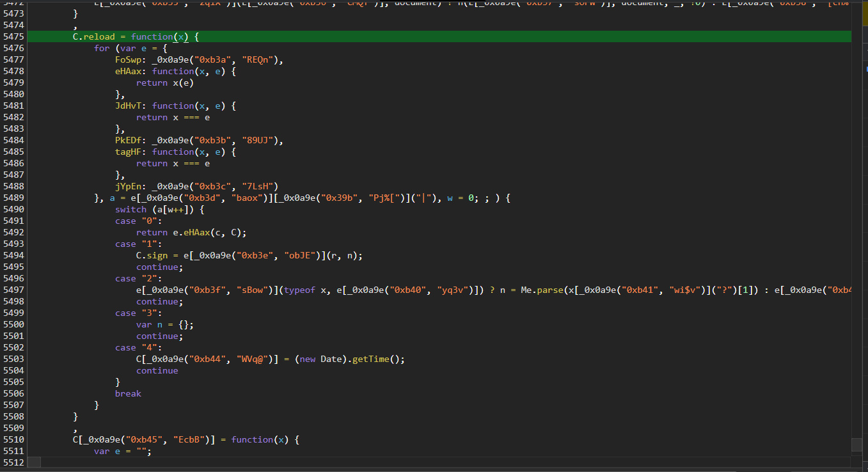
Task: Click line number 5473 in the gutter
Action: click(x=14, y=13)
